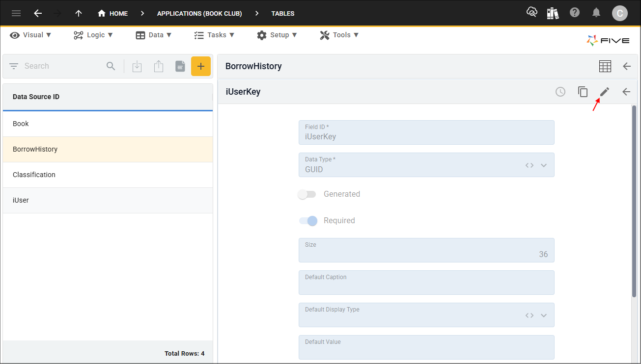This screenshot has height=364, width=641.
Task: Click the export upload icon
Action: (x=159, y=66)
